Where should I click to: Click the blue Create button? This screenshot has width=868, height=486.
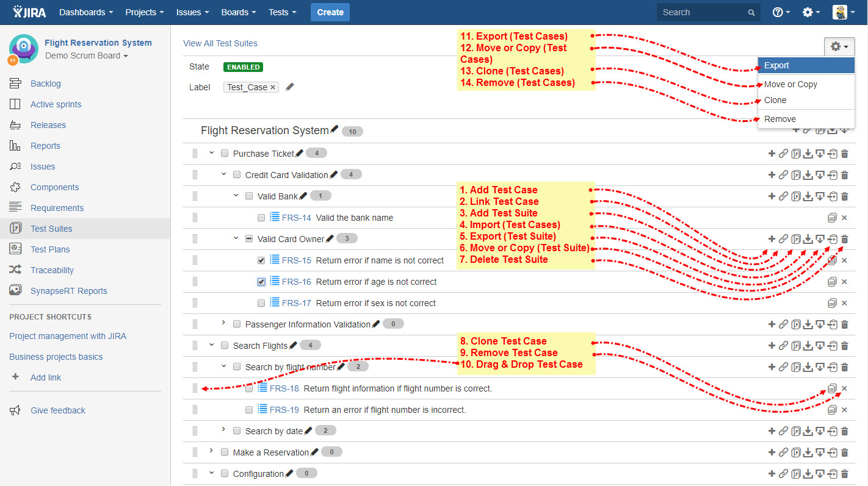click(x=330, y=12)
